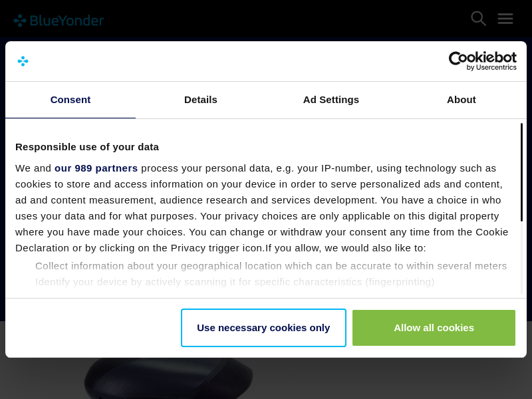Image resolution: width=532 pixels, height=399 pixels.
Task: Click the consent text scrollbar thumb
Action: pyautogui.click(x=521, y=172)
